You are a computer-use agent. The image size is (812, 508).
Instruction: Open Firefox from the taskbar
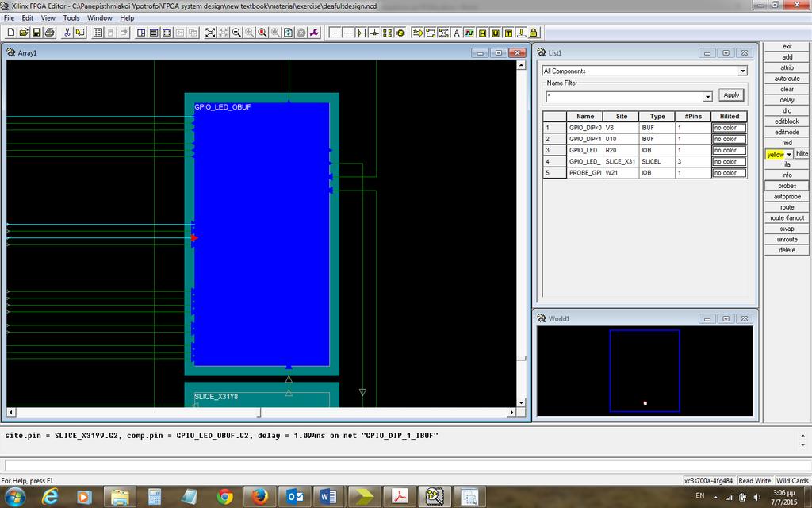click(260, 497)
